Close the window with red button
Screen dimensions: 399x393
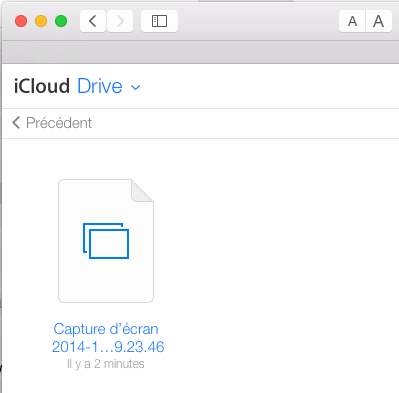(x=21, y=21)
